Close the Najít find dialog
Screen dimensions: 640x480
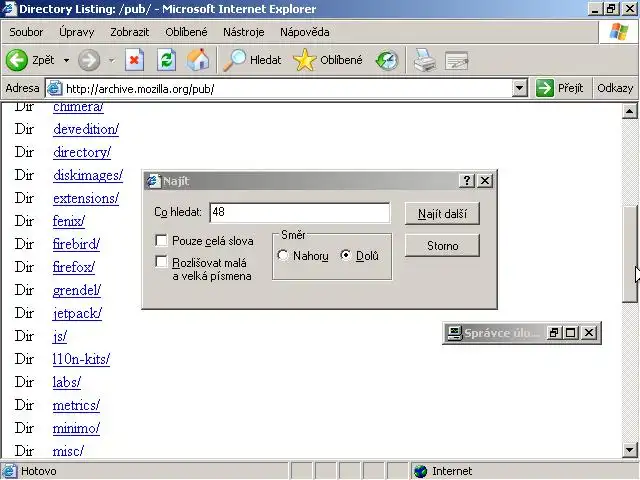coord(485,180)
